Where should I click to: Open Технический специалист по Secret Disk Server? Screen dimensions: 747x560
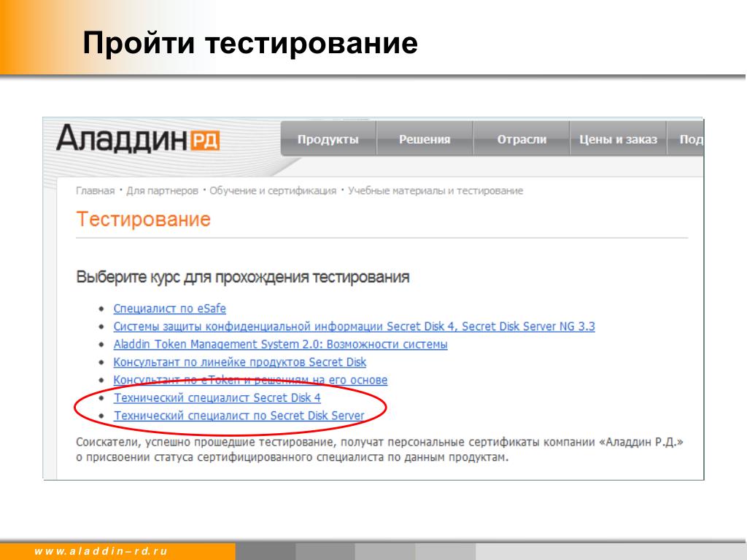tap(239, 416)
